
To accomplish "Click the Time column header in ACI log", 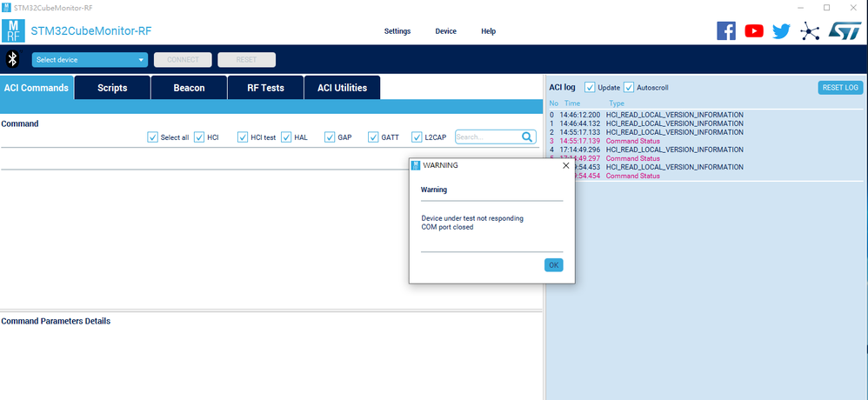I will [572, 103].
